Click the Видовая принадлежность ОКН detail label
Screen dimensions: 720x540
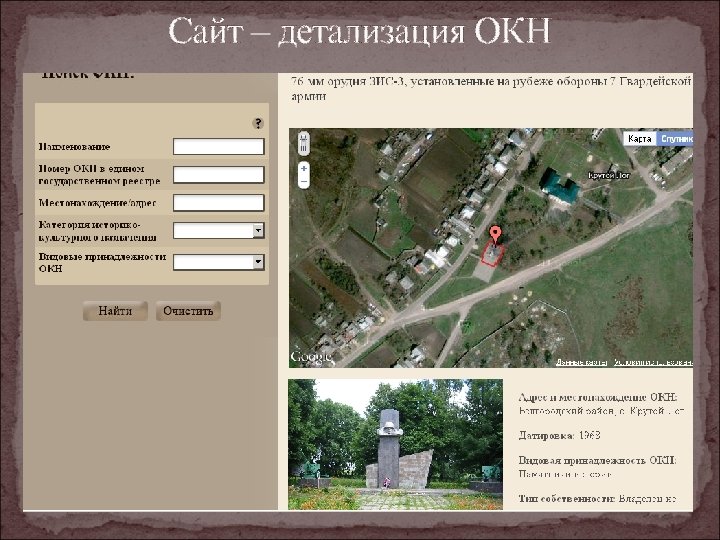(597, 461)
